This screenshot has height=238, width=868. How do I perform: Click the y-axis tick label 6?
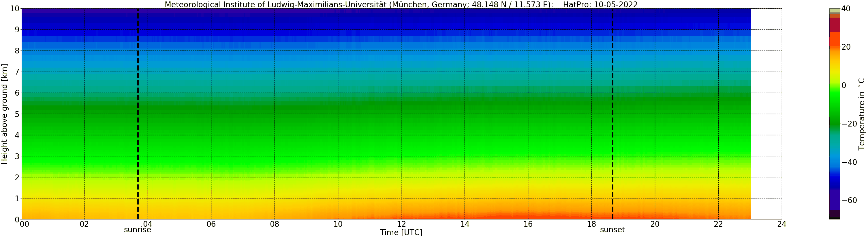click(17, 93)
